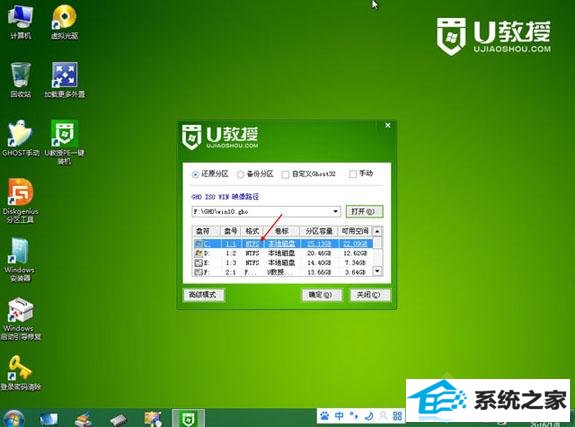Open the 加载更多外置 desktop icon
This screenshot has height=427, width=575.
pos(65,80)
